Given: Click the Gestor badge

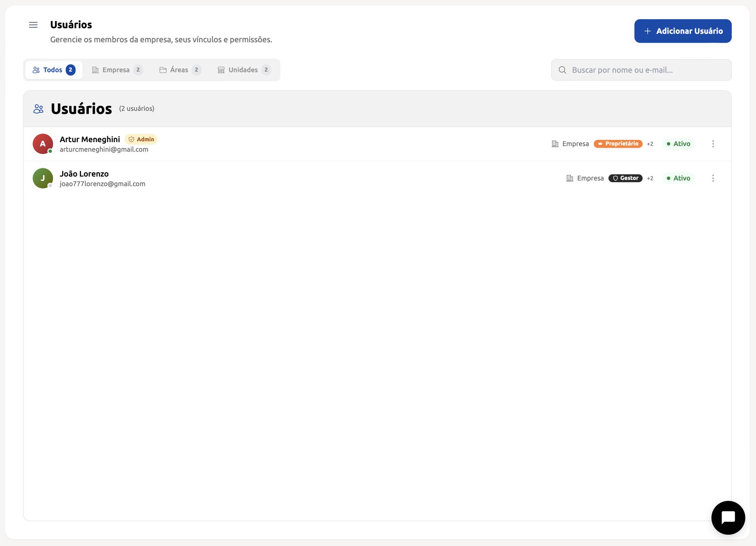Looking at the screenshot, I should 626,178.
